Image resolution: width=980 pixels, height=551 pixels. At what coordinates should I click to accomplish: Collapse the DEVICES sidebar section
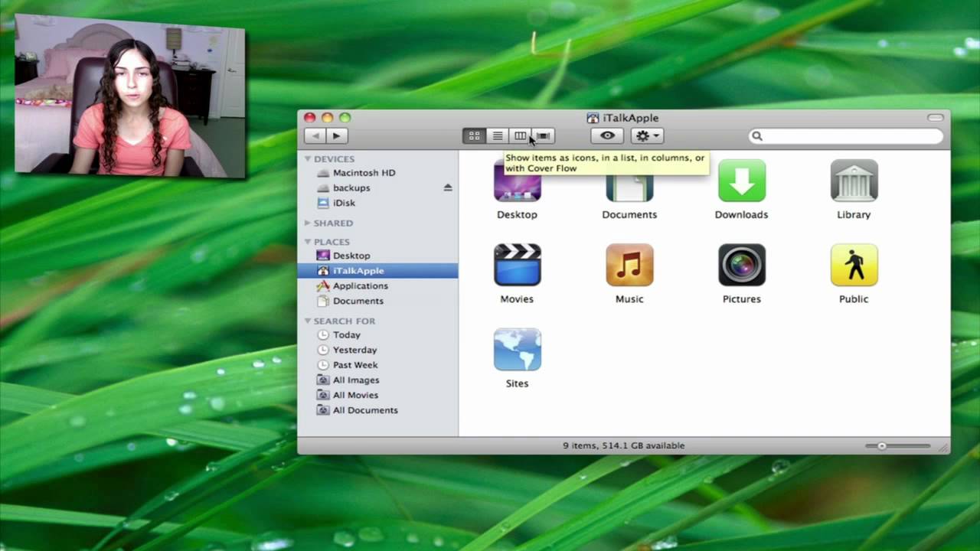point(308,158)
